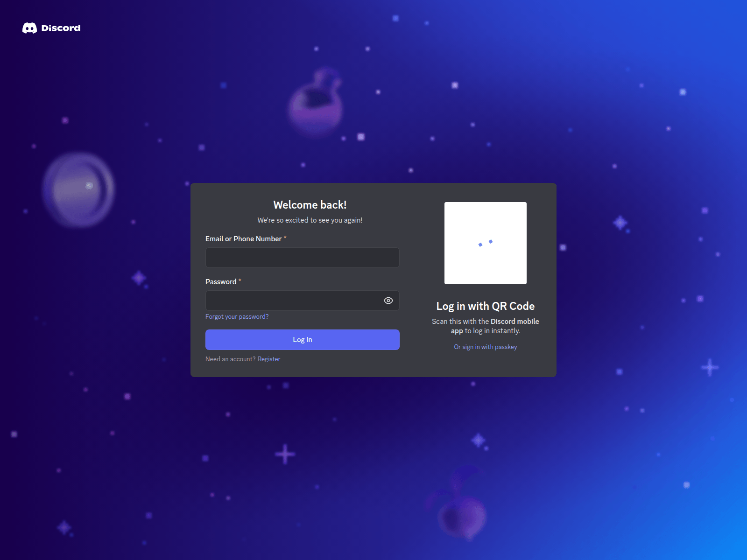The image size is (747, 560).
Task: Click the loading QR code box
Action: [486, 243]
